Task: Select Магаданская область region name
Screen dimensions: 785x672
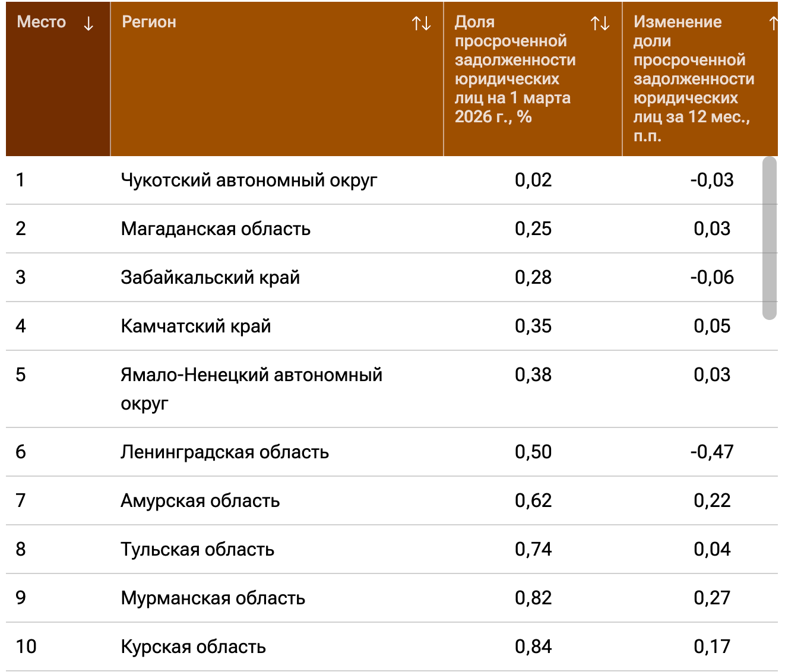Action: click(216, 229)
